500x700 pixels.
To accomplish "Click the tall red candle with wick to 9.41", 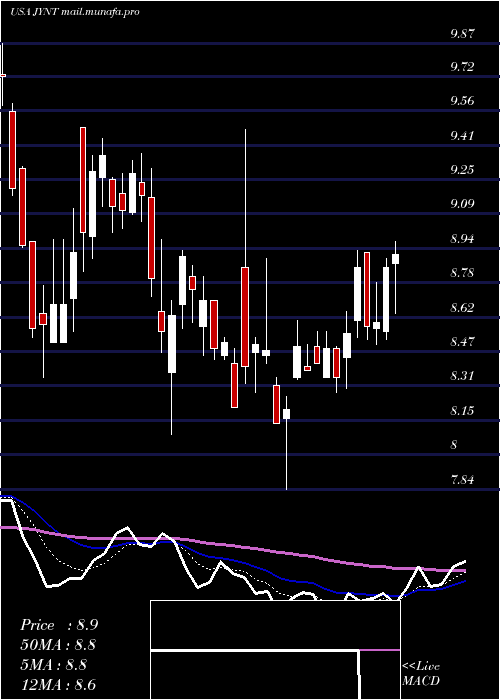I will pos(245,317).
